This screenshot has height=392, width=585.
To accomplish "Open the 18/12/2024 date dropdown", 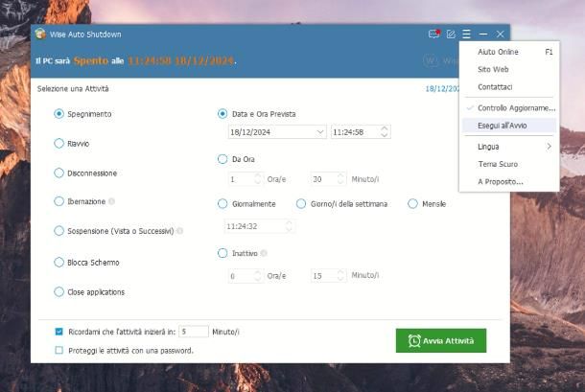I will point(319,132).
